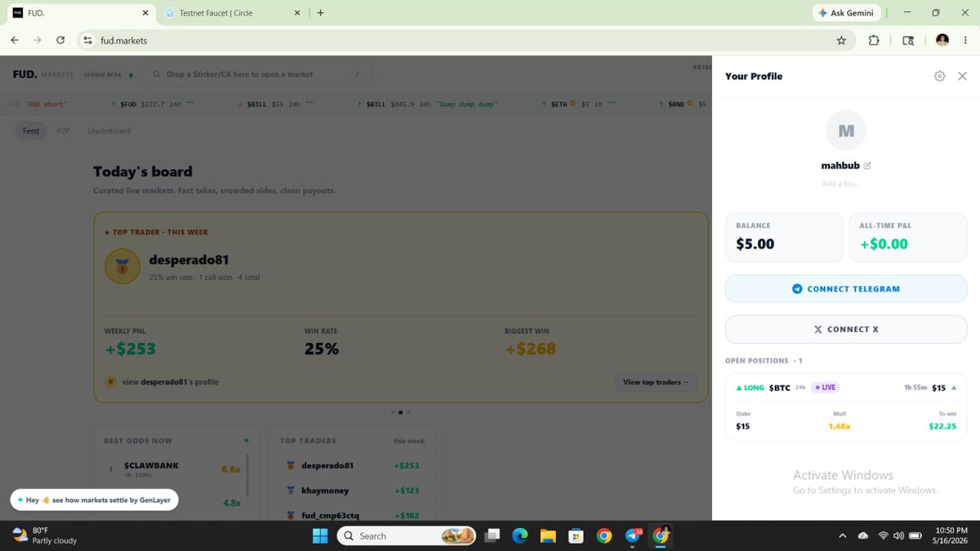
Task: Close the Your Profile panel
Action: (x=962, y=76)
